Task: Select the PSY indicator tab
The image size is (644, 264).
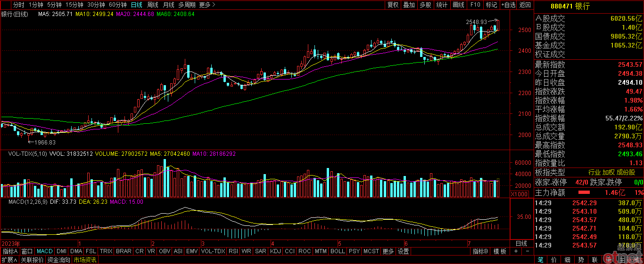Action: coord(354,252)
